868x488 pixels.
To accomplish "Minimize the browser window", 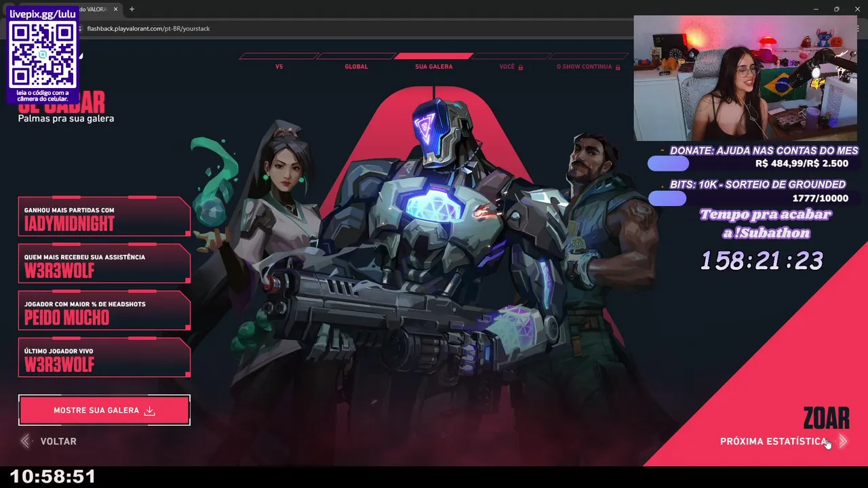I will tap(817, 9).
